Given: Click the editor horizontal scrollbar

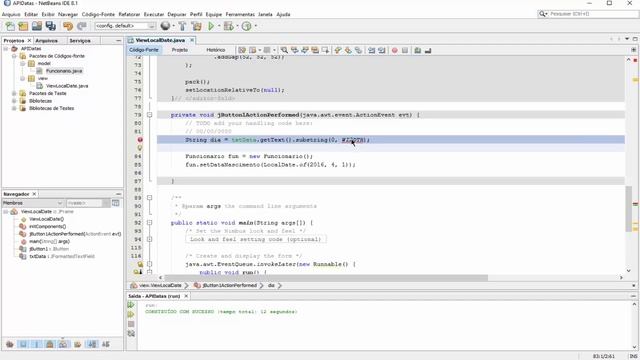Looking at the screenshot, I should [326, 278].
